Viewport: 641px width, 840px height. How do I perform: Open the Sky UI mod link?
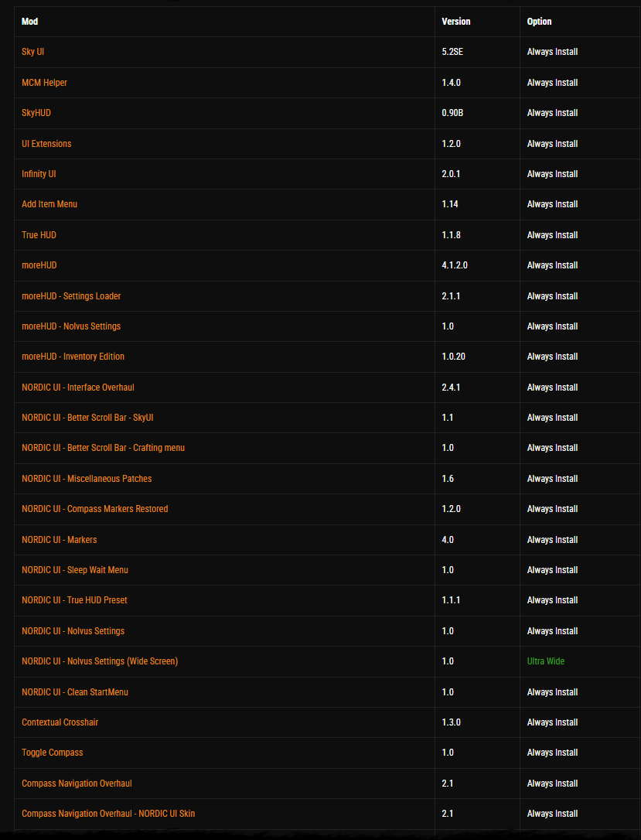click(x=32, y=52)
